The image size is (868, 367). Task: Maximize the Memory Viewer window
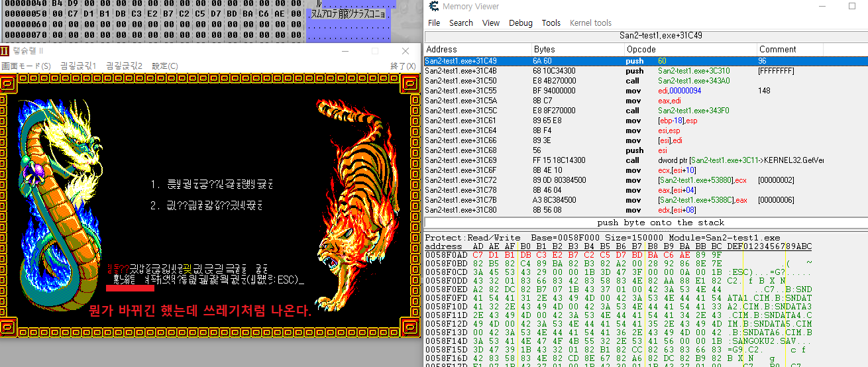(x=852, y=7)
